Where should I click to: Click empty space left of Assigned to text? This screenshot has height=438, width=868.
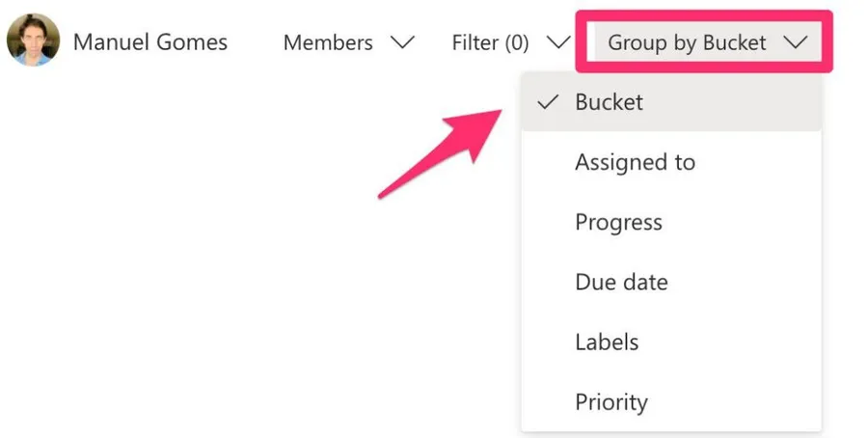[x=547, y=162]
